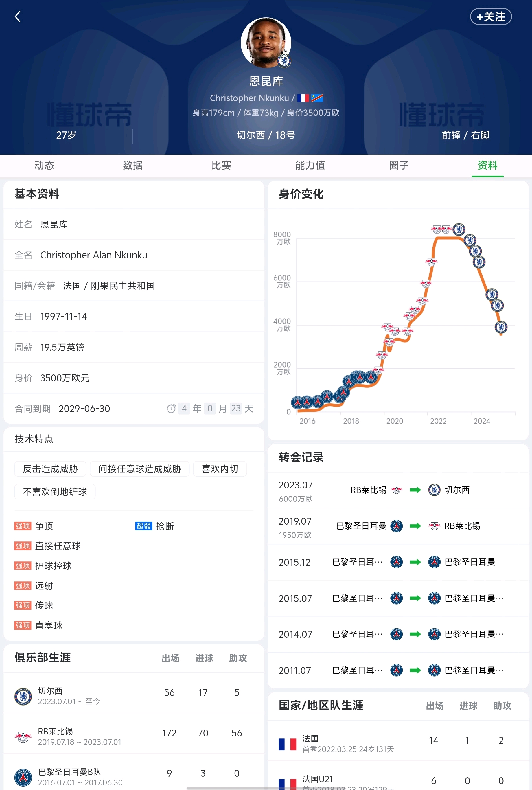This screenshot has width=532, height=790.
Task: Select the 间接任意球造成威胁 trait tag
Action: 140,469
